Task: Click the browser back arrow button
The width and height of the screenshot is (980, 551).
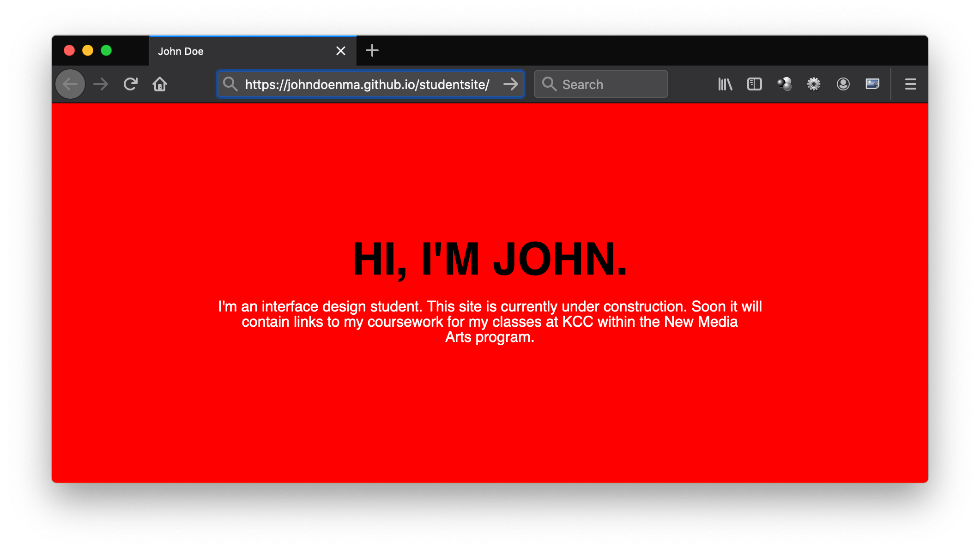Action: pos(70,84)
